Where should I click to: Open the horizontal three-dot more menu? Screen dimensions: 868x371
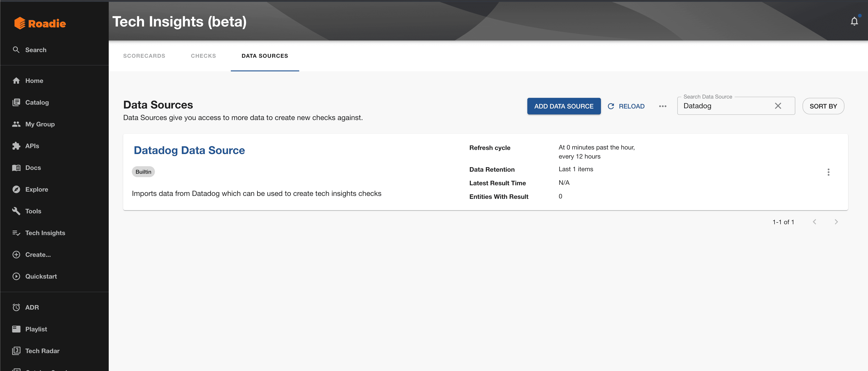[663, 106]
